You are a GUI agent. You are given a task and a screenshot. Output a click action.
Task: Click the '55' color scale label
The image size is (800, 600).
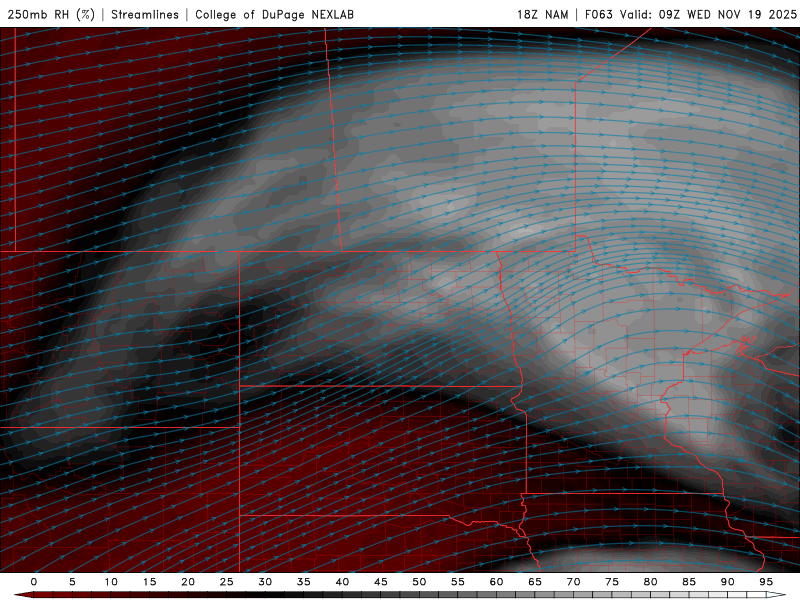point(458,582)
